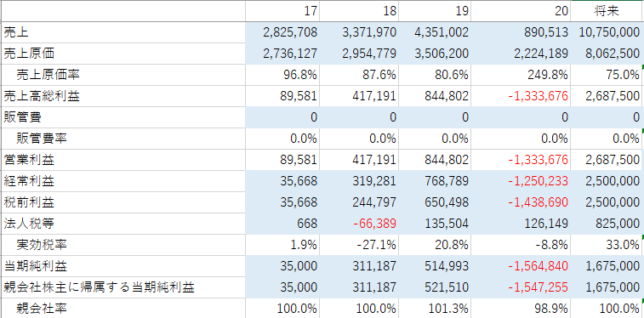644x318 pixels.
Task: Select 営業利益 value "2,687,500" in 将来 column
Action: tap(606, 160)
